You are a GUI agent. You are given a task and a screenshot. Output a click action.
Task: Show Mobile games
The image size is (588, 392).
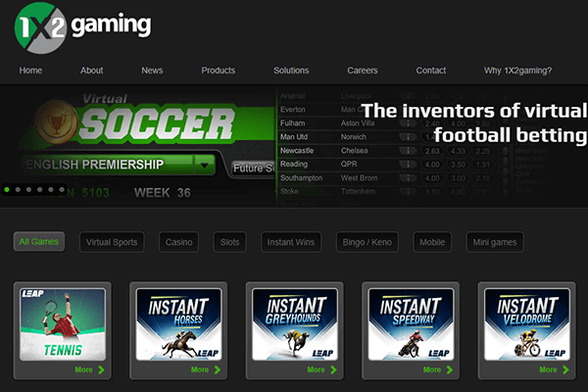432,242
